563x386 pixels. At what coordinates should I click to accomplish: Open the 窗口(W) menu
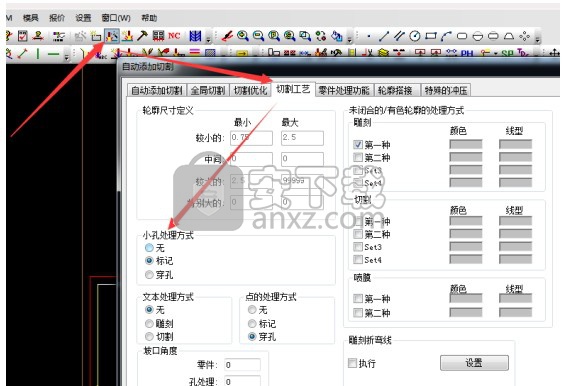[116, 18]
